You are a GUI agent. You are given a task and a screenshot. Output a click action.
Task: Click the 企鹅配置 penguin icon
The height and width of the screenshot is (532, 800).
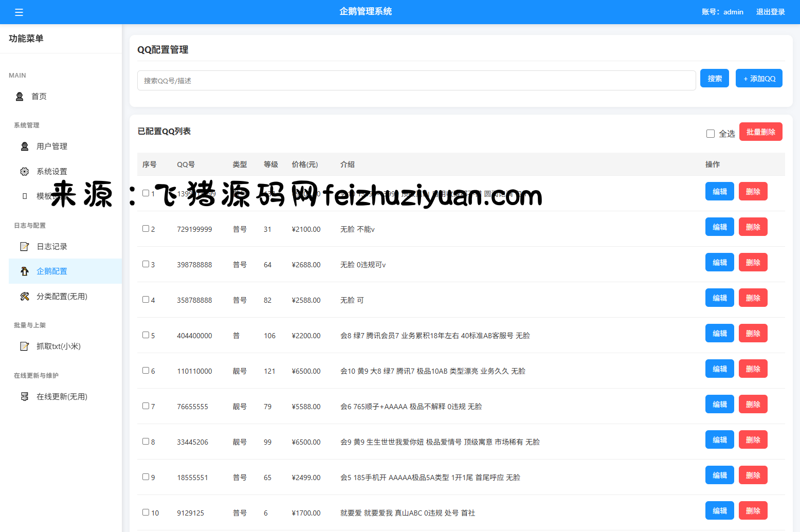(24, 271)
